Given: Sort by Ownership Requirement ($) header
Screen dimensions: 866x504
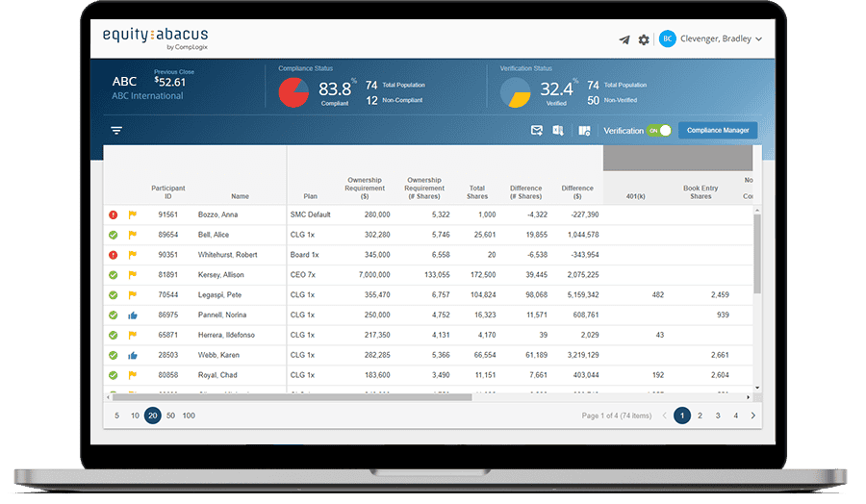Looking at the screenshot, I should (365, 189).
